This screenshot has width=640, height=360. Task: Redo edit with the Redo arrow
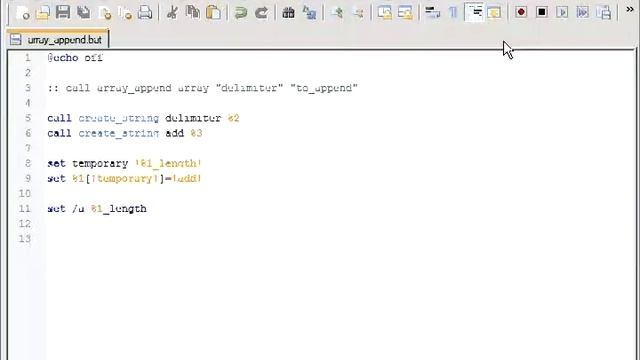pos(261,13)
